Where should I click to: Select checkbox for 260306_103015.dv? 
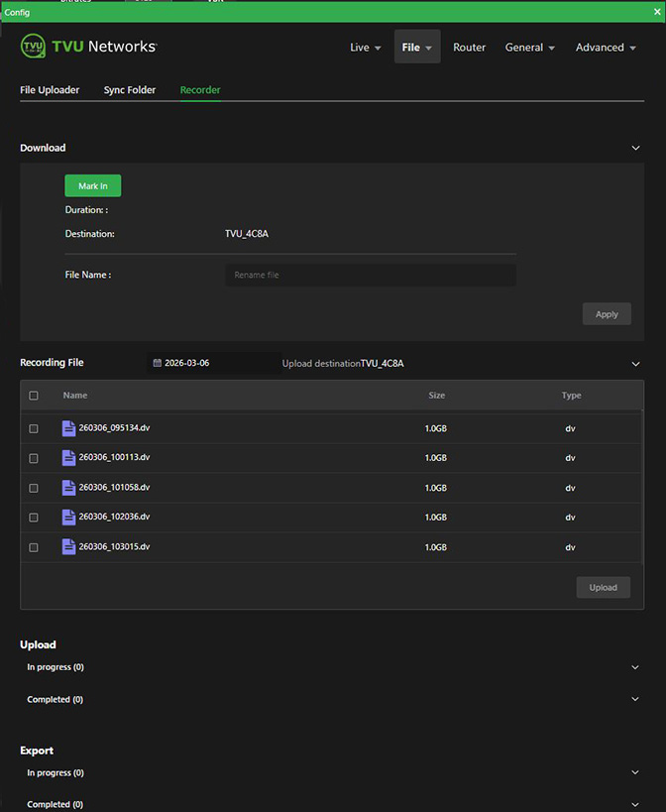click(x=34, y=547)
